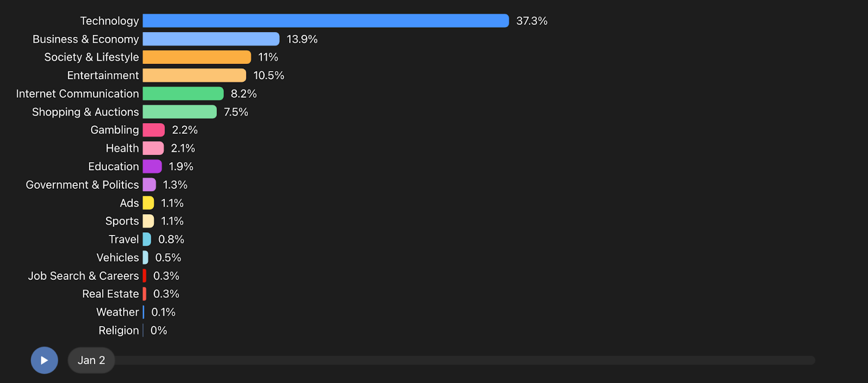
Task: Select the green Internet Communication bar
Action: click(183, 94)
